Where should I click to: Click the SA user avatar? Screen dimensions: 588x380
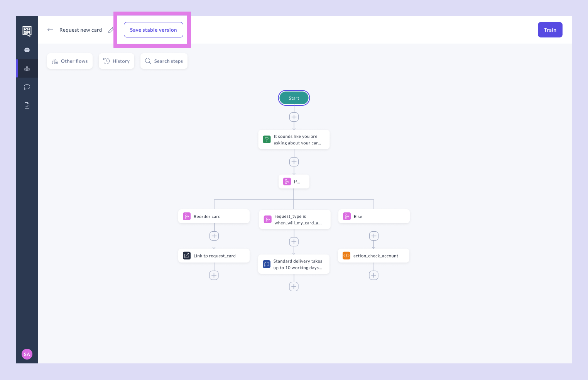pyautogui.click(x=27, y=354)
